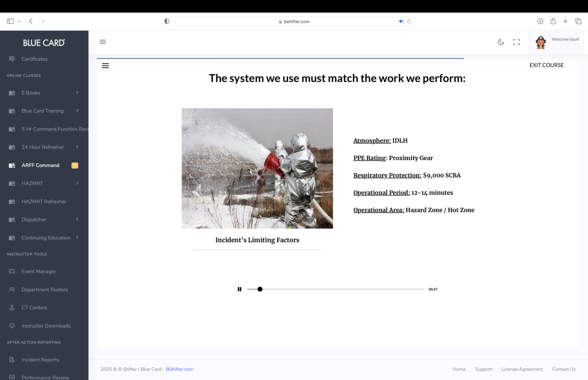Expand the HAZMAT menu chevron
Screen dimensions: 588x380
coord(77,183)
